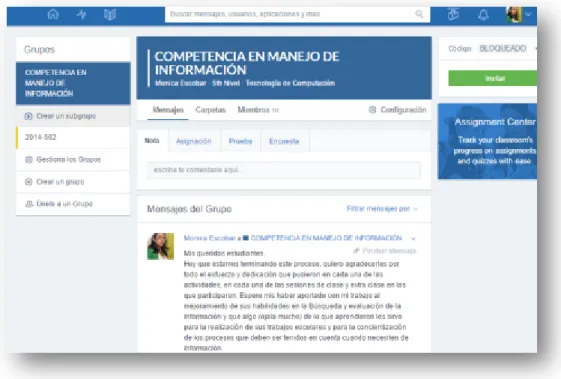561x379 pixels.
Task: Switch to the Miembros tab
Action: point(258,110)
